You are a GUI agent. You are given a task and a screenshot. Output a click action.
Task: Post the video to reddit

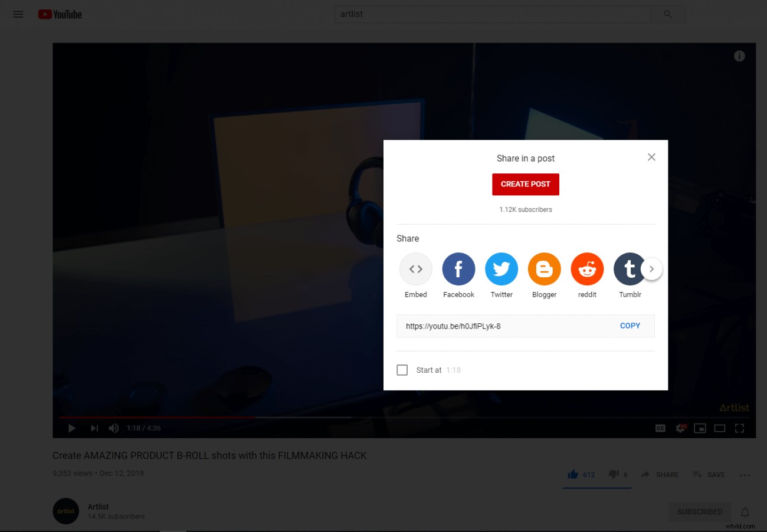[587, 269]
